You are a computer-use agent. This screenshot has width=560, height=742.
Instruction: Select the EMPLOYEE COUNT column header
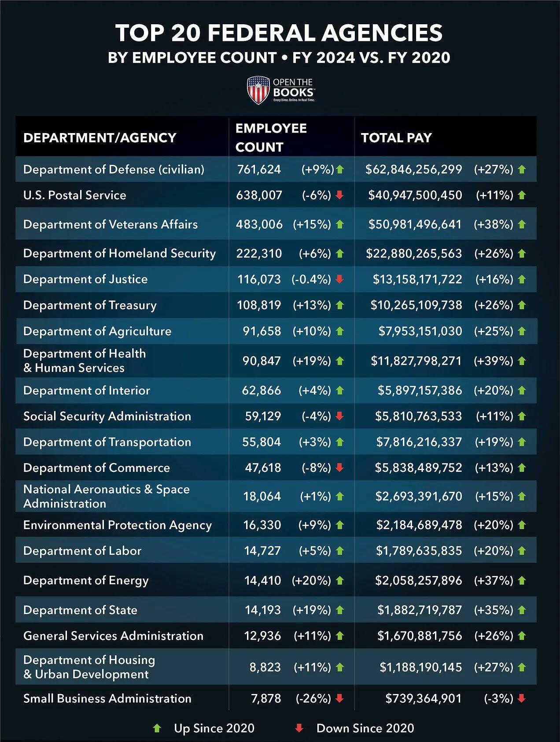tap(271, 137)
